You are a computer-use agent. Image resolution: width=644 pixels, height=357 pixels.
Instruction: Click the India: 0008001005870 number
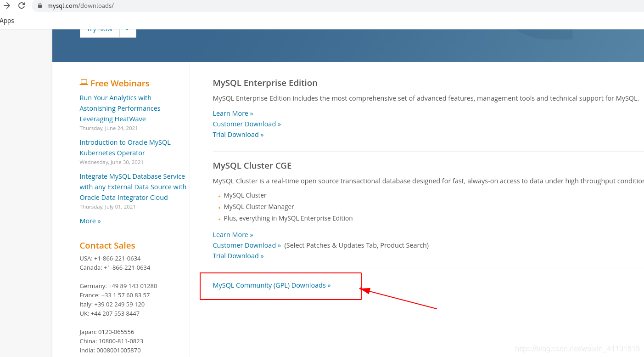[110, 350]
